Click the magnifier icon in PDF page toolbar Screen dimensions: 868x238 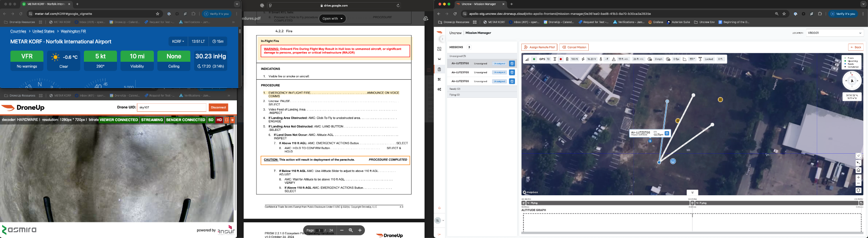coord(351,230)
